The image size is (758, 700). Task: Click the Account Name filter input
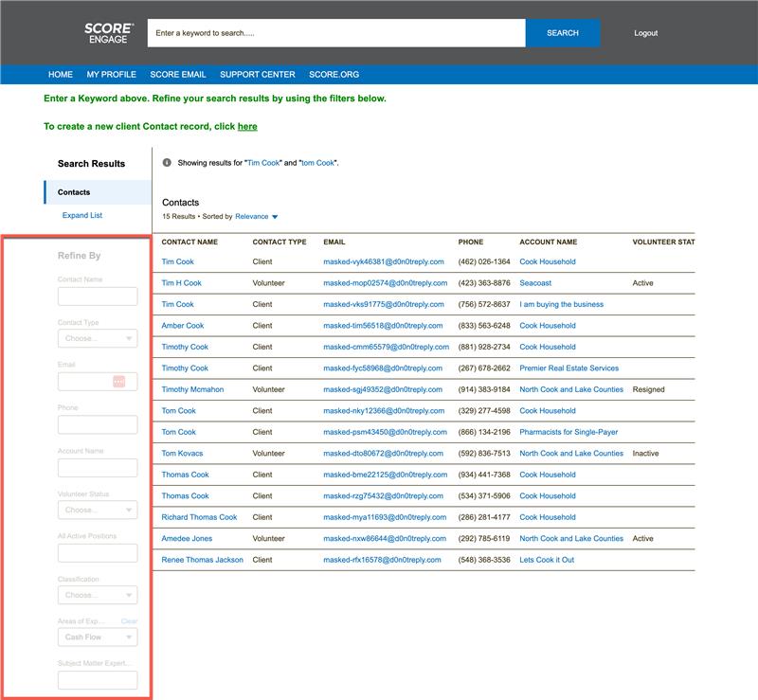tap(98, 468)
